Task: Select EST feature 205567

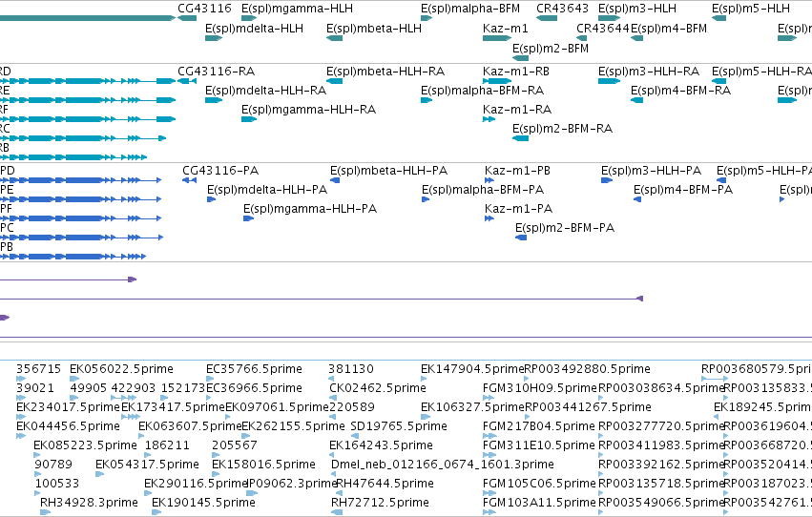Action: (x=234, y=445)
